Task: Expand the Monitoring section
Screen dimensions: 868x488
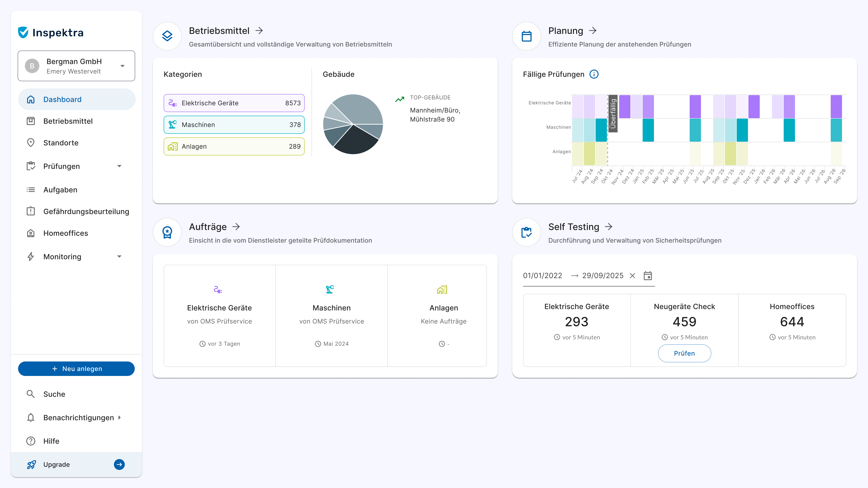Action: tap(119, 256)
